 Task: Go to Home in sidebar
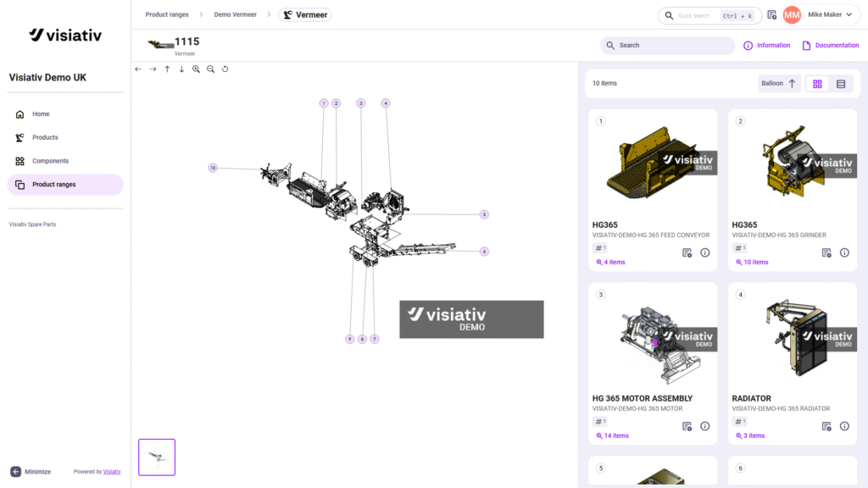(65, 114)
